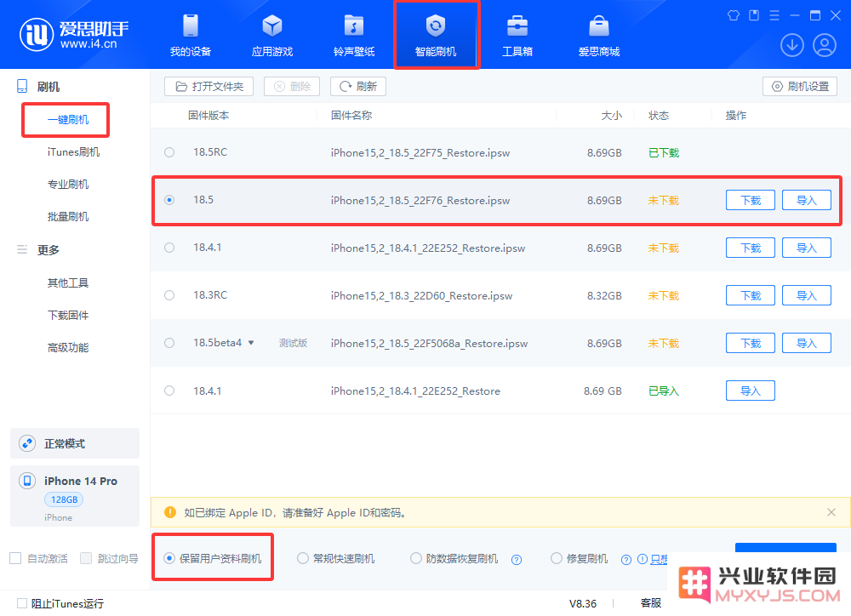Open the skin theme shirt icon

[x=734, y=15]
